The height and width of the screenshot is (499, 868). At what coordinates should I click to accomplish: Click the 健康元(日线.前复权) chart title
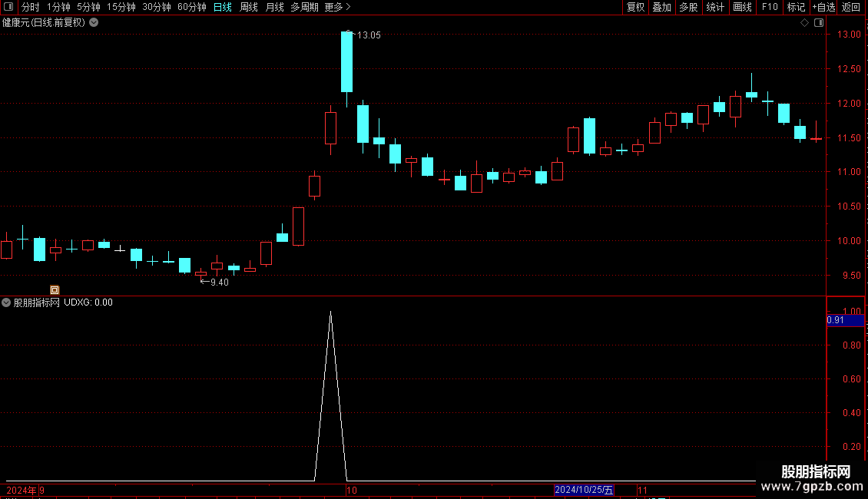44,23
